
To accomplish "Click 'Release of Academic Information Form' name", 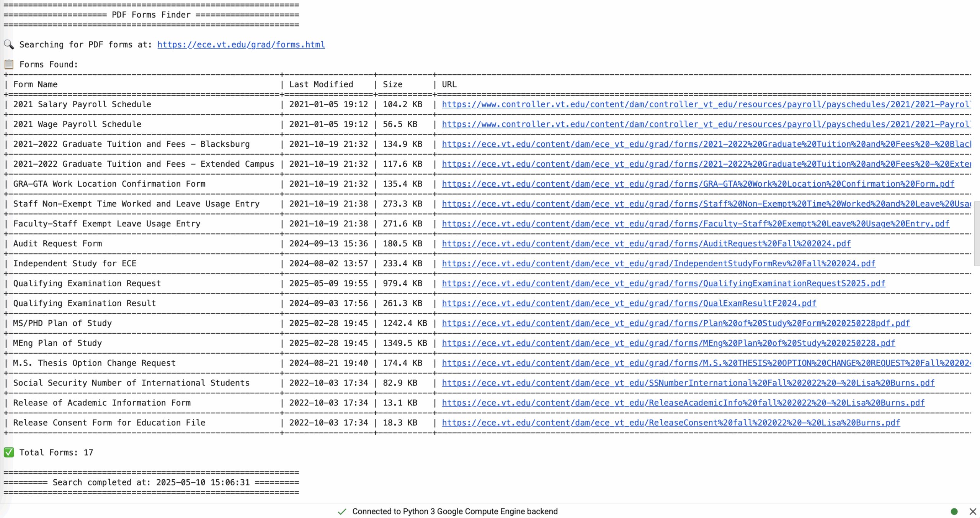I will click(x=102, y=403).
